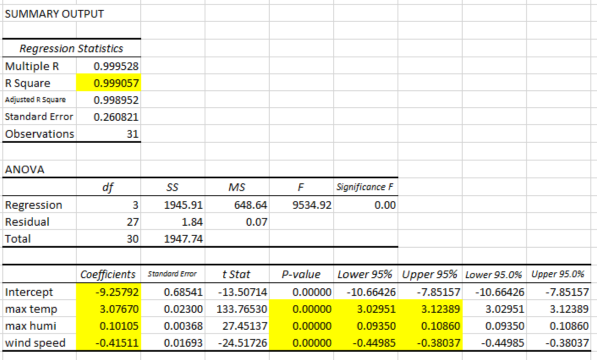
Task: Click highlighted Upper 95% value -0.38037
Action: click(438, 343)
